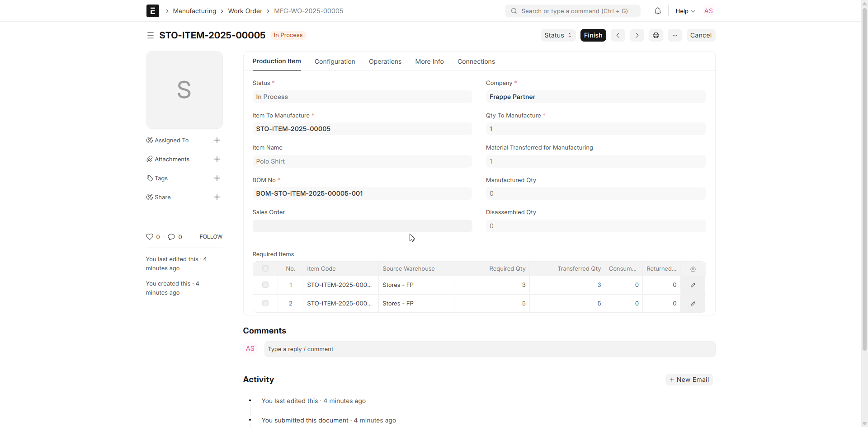
Task: Go to next document with right chevron
Action: click(637, 35)
